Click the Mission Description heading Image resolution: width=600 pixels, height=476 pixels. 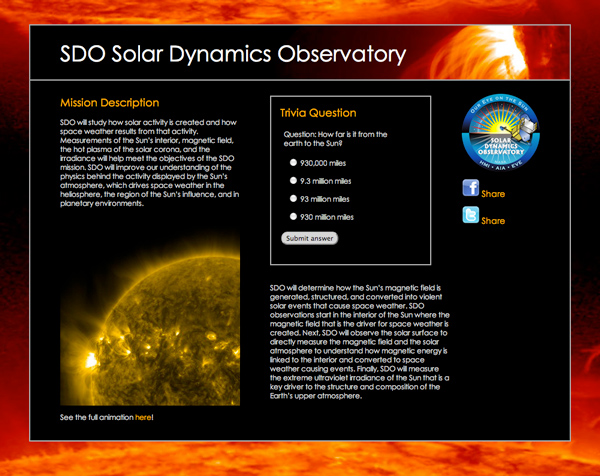tap(109, 103)
